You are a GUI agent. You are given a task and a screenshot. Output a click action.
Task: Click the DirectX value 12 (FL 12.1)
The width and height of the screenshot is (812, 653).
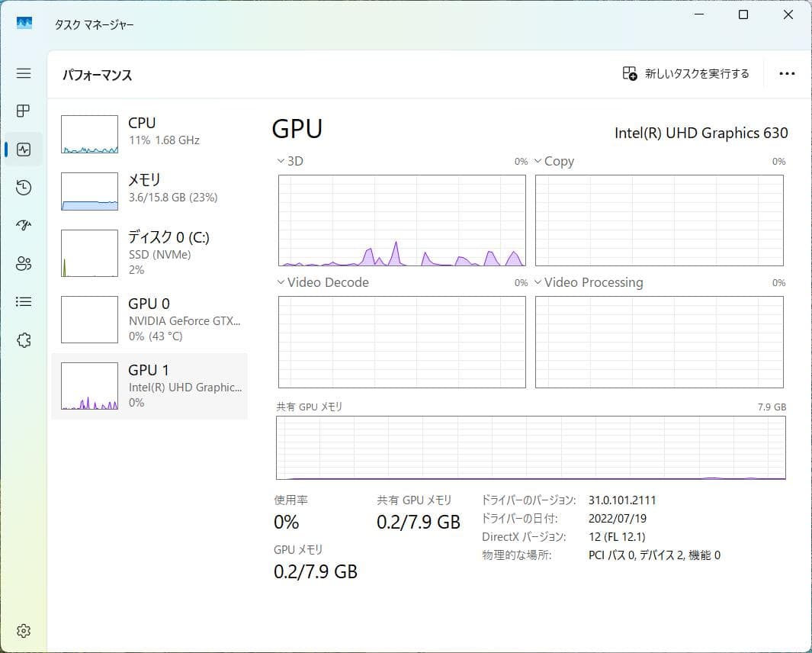[x=617, y=536]
